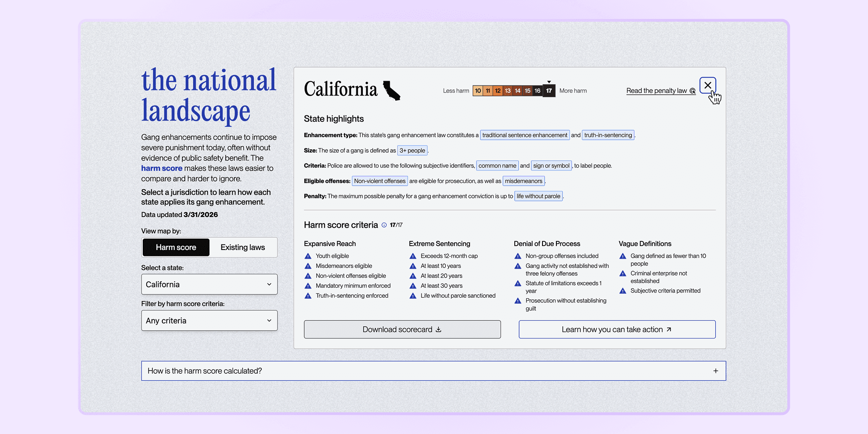Click warning triangle beside Subjective criteria permitted
The image size is (868, 434).
click(623, 291)
